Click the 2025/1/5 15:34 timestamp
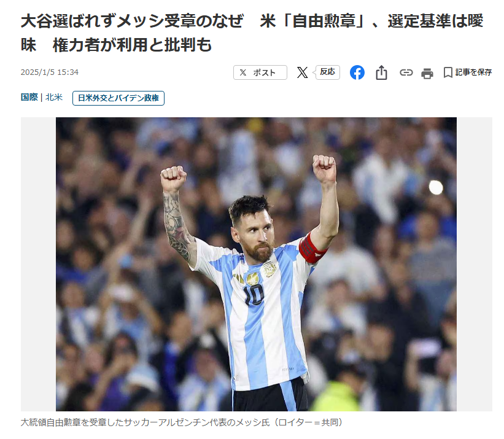 [50, 72]
